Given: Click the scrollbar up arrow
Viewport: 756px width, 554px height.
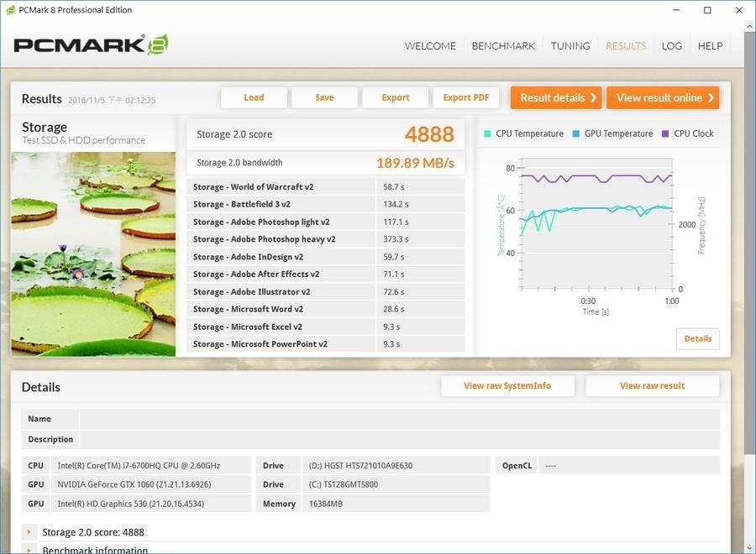Looking at the screenshot, I should 750,25.
